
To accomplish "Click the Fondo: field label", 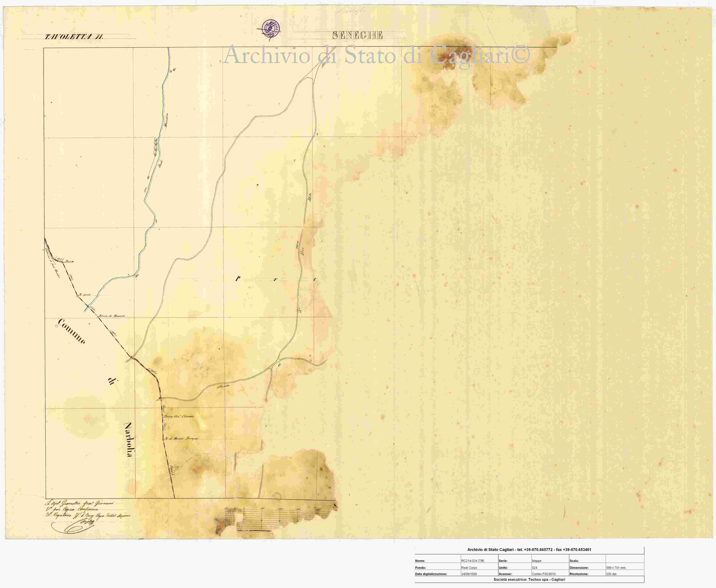I will (421, 568).
